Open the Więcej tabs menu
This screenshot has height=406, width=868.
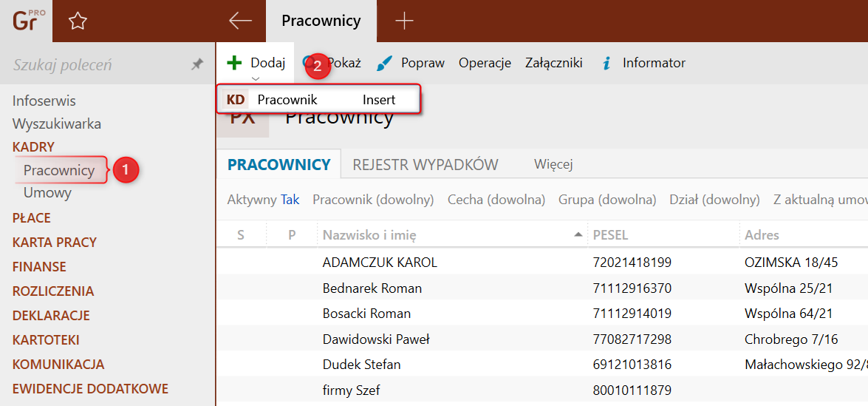(x=553, y=164)
